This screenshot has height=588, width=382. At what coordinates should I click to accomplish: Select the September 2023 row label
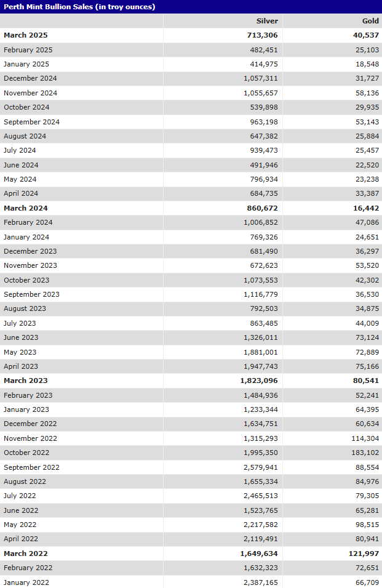pyautogui.click(x=31, y=294)
